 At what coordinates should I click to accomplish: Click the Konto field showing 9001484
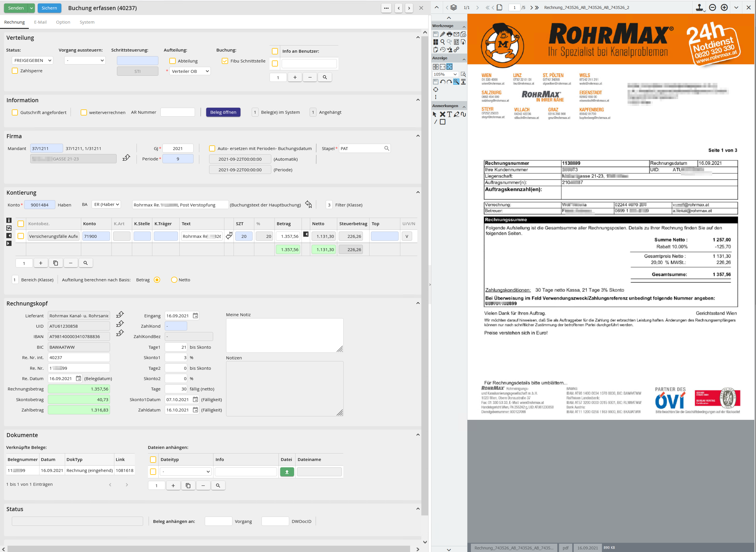click(x=39, y=205)
